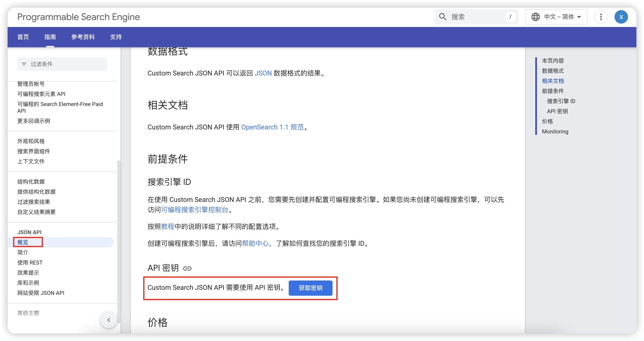Jump to 价格 in page contents
This screenshot has width=644, height=341.
point(547,121)
